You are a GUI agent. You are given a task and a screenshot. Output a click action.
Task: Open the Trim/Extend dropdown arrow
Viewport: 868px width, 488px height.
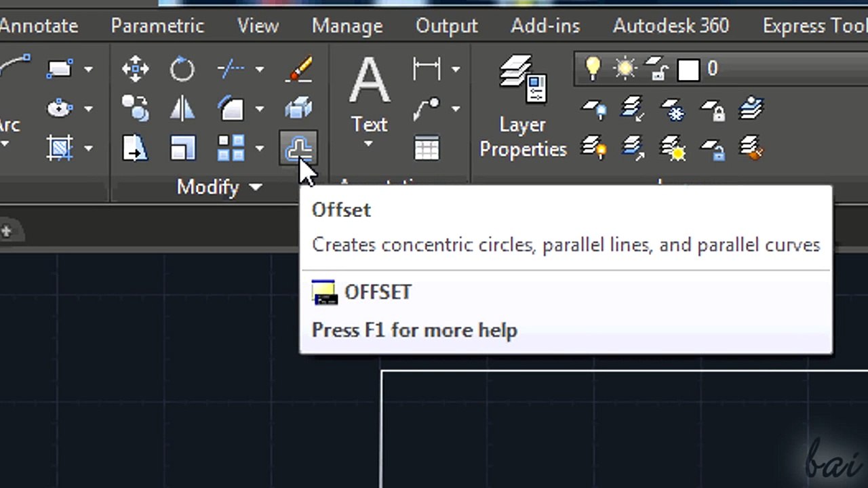click(260, 69)
